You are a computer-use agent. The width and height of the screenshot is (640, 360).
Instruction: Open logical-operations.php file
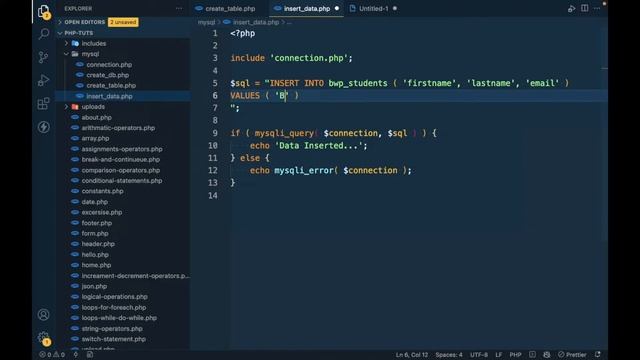(114, 297)
